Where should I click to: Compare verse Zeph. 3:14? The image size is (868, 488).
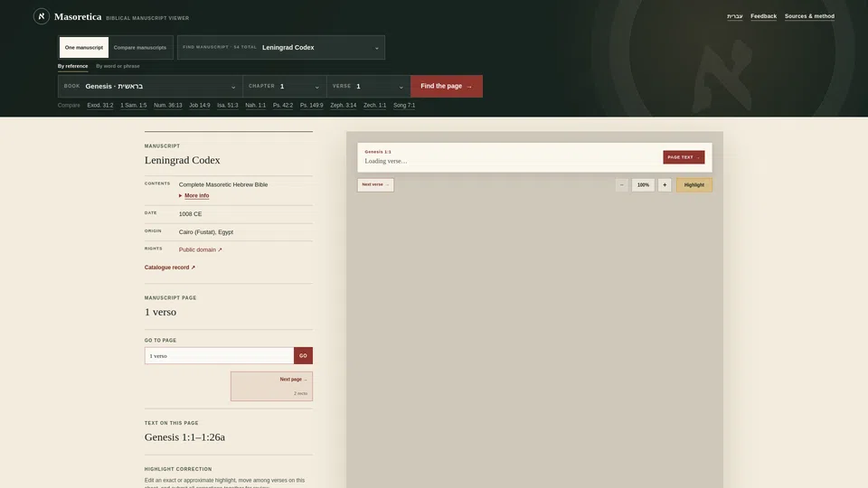click(344, 105)
